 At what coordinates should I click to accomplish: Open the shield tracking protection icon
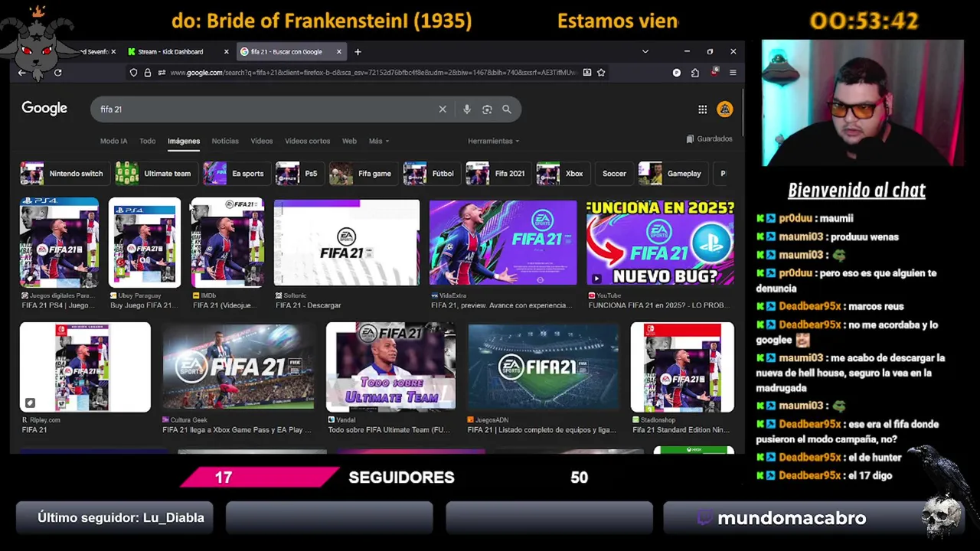133,73
